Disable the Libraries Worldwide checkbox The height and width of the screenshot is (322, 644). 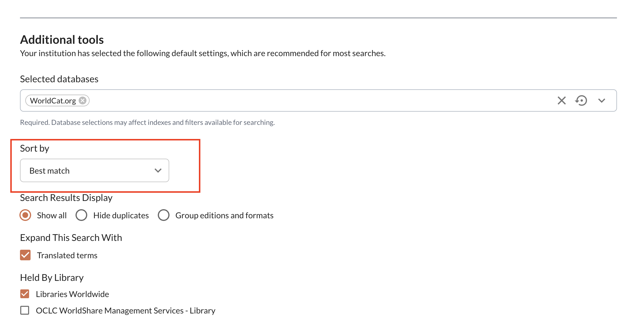(x=25, y=294)
